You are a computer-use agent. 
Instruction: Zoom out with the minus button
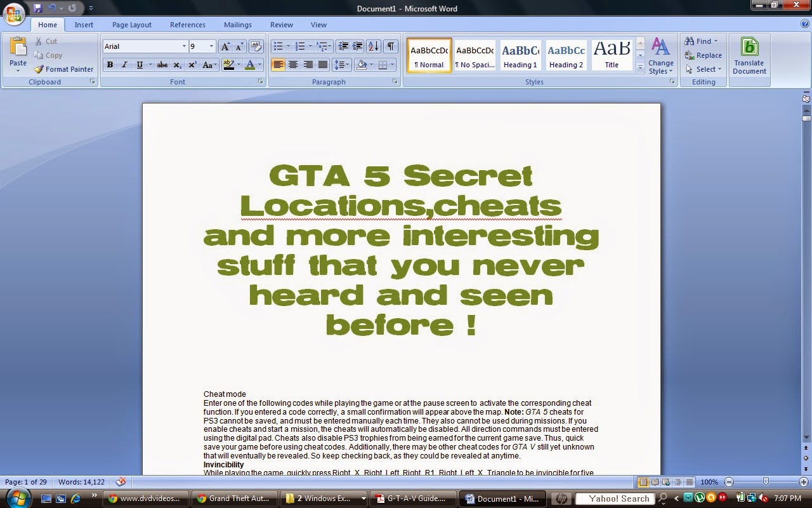coord(729,483)
